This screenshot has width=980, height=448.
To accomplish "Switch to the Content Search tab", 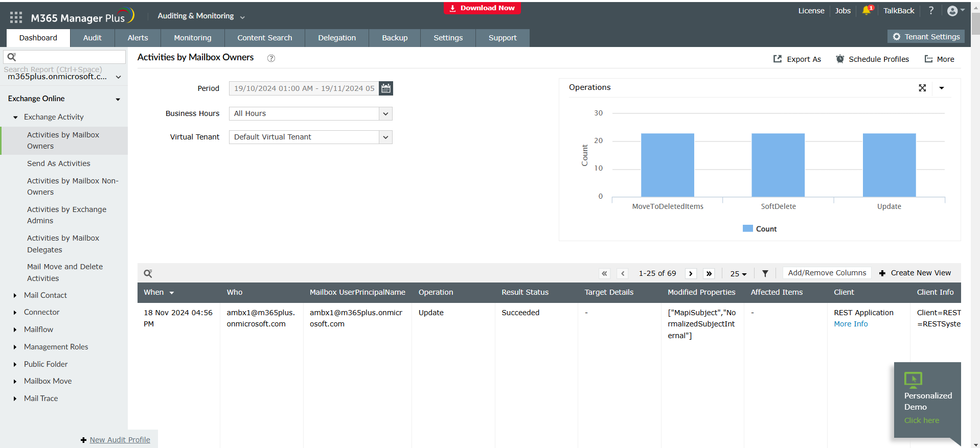I will (264, 38).
